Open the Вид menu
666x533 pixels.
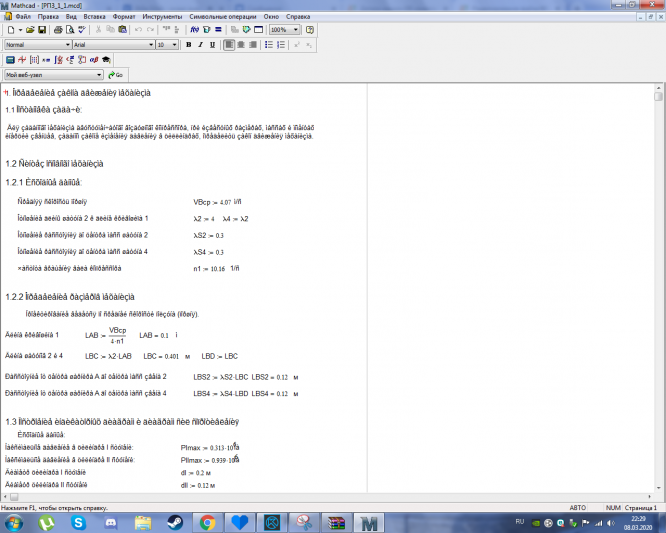coord(71,17)
